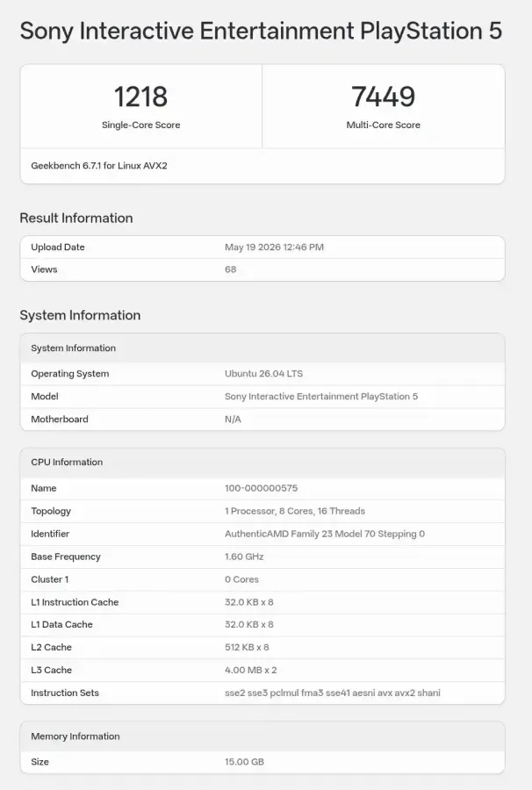Select the single-core score value 1218

[x=140, y=97]
